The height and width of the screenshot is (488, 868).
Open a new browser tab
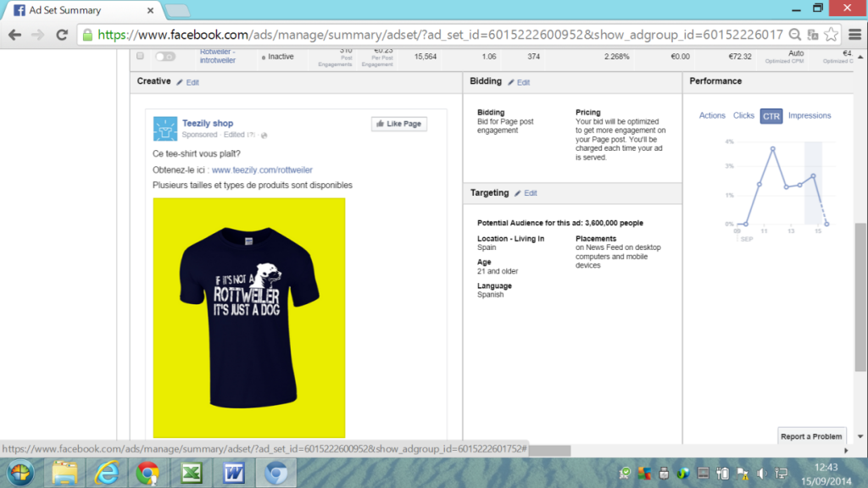point(177,10)
